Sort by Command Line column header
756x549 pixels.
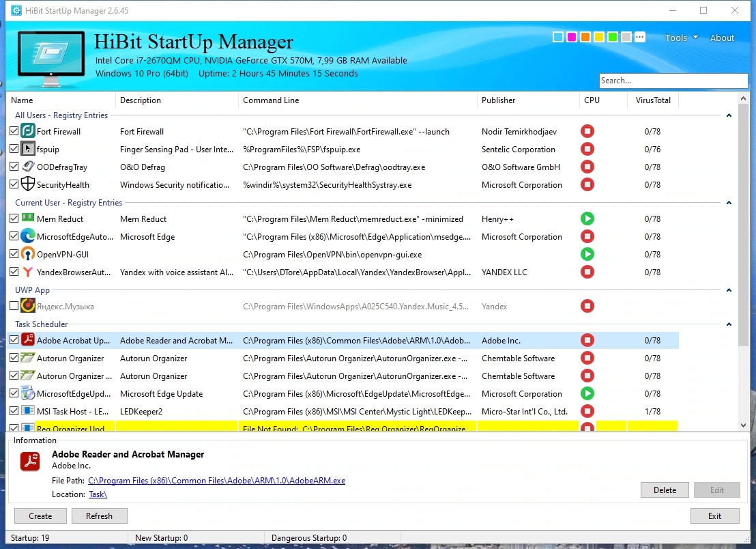click(x=358, y=100)
